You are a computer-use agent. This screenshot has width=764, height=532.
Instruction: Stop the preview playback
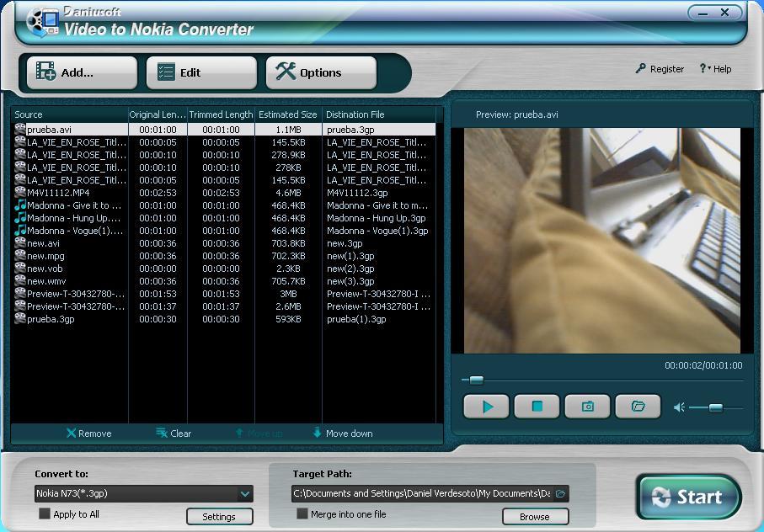click(537, 407)
